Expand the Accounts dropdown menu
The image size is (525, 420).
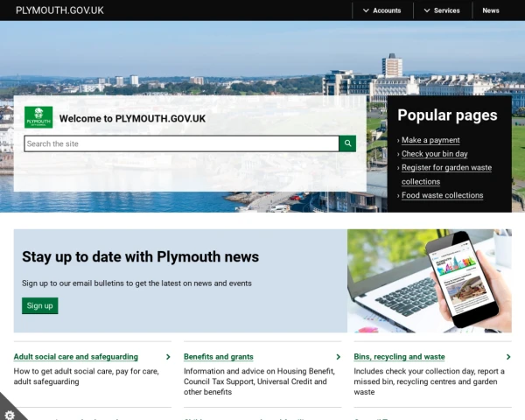[x=382, y=10]
